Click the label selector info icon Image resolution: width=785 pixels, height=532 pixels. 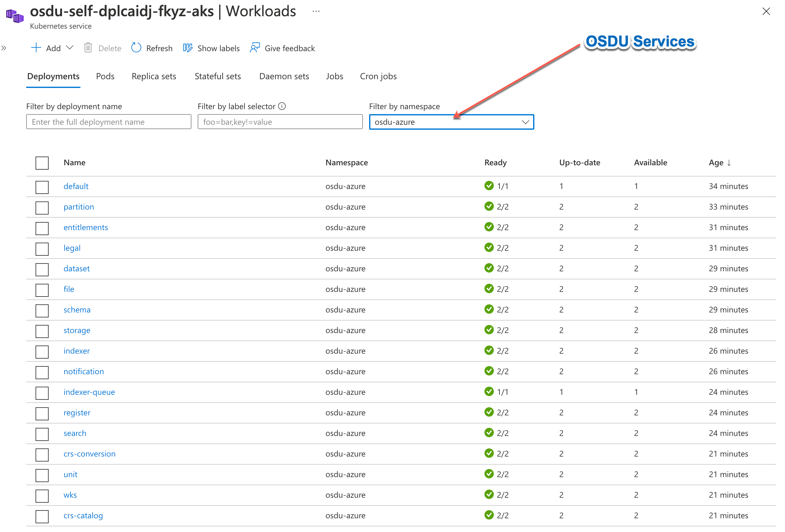coord(282,106)
